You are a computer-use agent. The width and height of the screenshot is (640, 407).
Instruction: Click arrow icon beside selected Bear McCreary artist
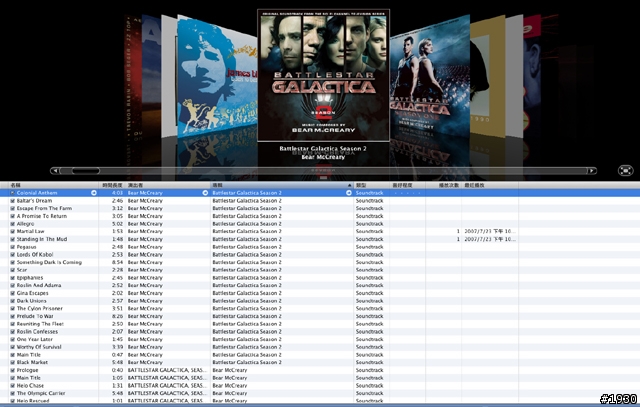pos(205,193)
